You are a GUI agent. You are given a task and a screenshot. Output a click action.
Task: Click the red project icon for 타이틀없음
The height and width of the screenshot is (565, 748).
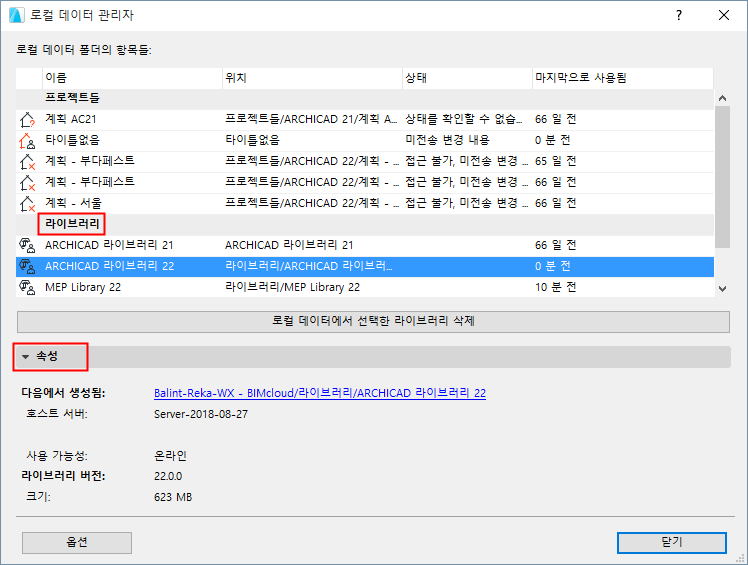27,140
